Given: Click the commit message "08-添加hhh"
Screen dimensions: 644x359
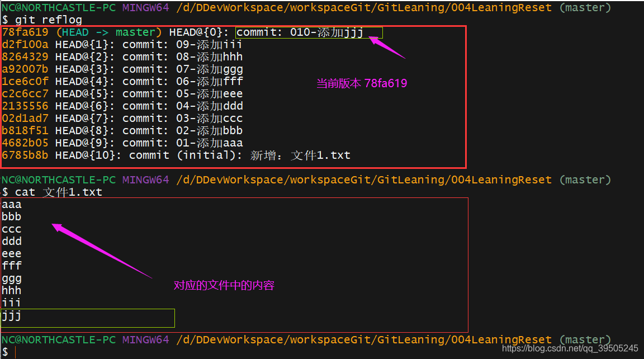Looking at the screenshot, I should click(x=210, y=56).
